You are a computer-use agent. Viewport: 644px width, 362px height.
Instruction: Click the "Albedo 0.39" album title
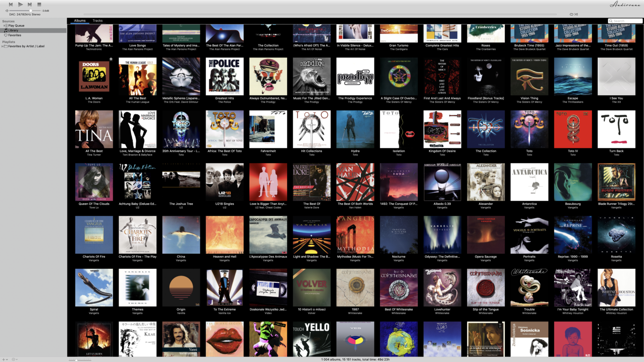tap(442, 204)
